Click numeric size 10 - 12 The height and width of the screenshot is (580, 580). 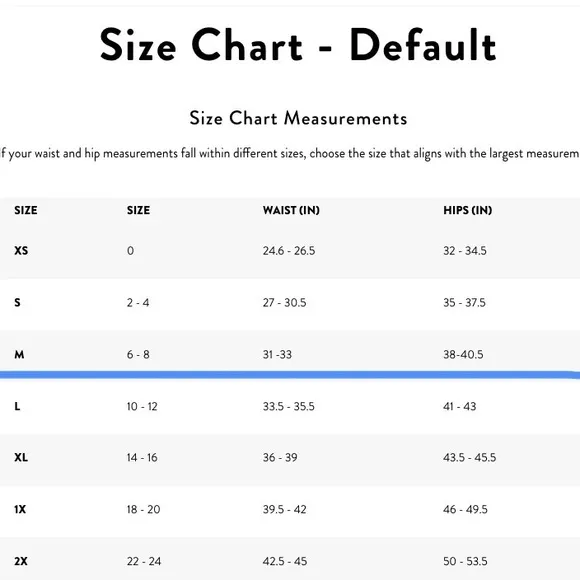point(142,406)
